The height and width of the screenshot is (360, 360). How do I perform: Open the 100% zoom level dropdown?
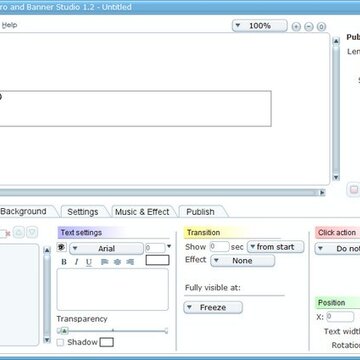(260, 26)
